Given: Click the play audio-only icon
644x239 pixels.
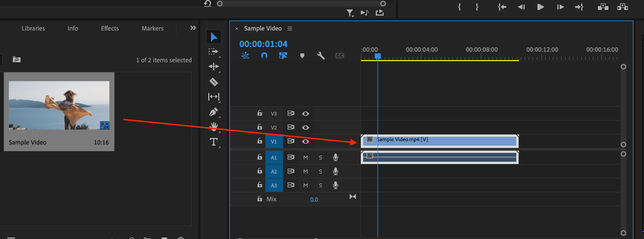Looking at the screenshot, I should click(x=365, y=12).
